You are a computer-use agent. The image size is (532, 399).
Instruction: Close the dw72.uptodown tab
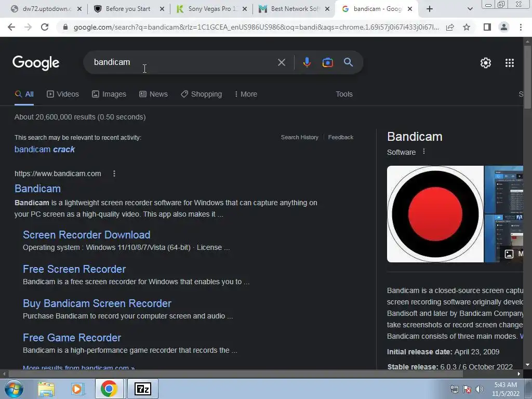point(79,9)
